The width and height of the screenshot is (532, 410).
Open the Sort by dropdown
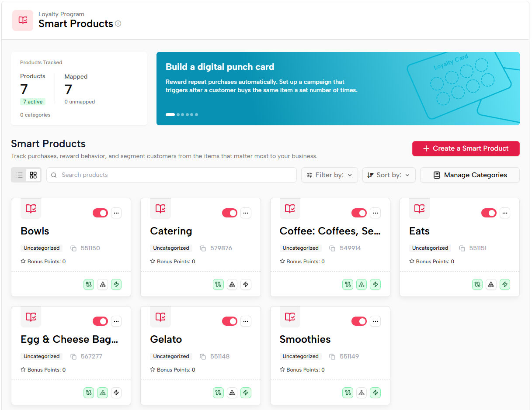point(389,175)
